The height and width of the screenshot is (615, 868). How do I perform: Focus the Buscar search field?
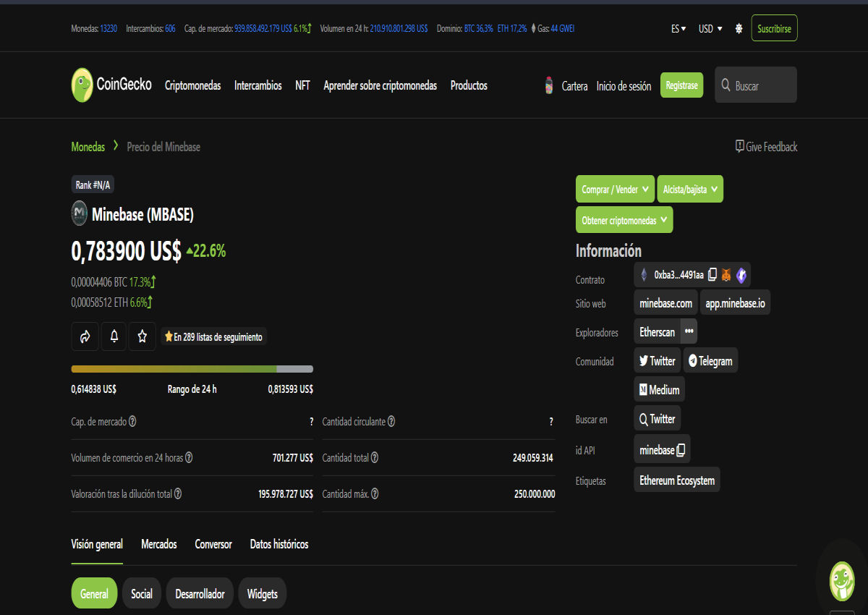[756, 85]
